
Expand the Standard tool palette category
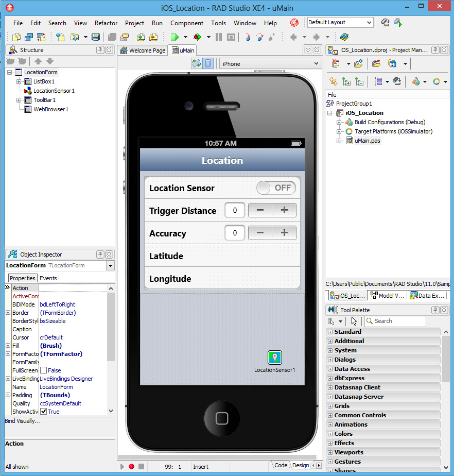pos(330,332)
